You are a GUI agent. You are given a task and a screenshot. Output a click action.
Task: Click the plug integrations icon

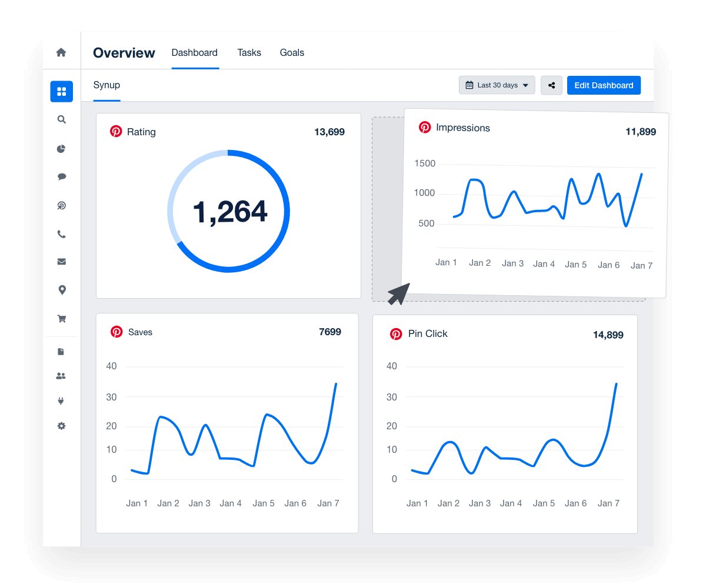pyautogui.click(x=61, y=401)
